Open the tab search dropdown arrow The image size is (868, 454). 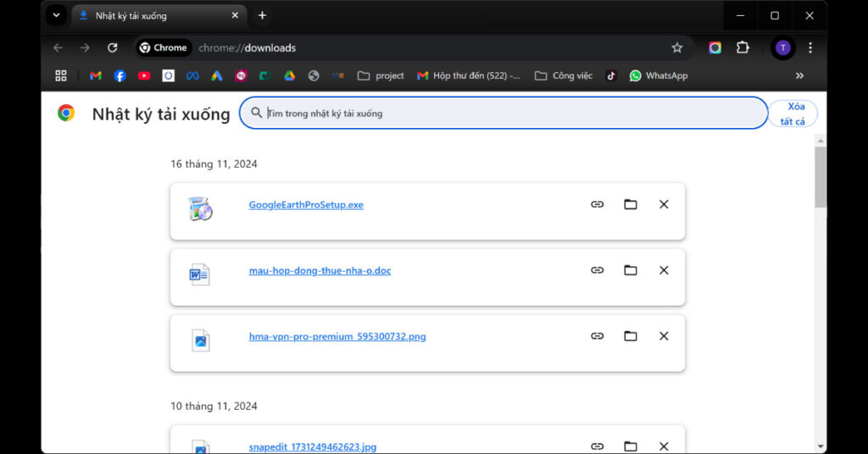coord(56,15)
